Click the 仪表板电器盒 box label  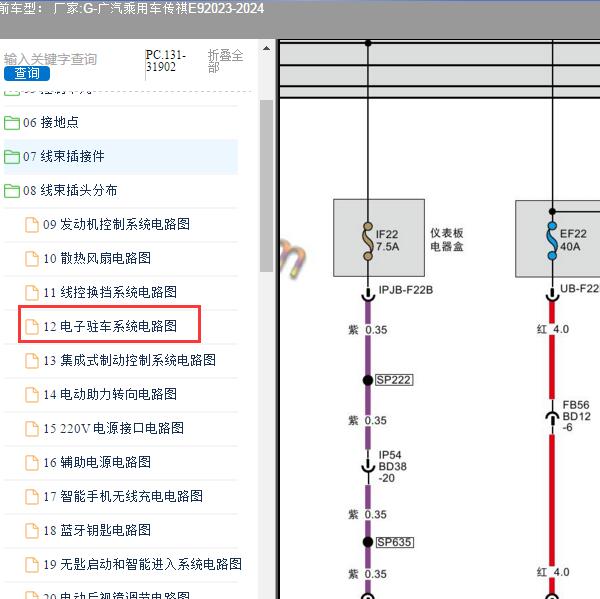point(447,240)
